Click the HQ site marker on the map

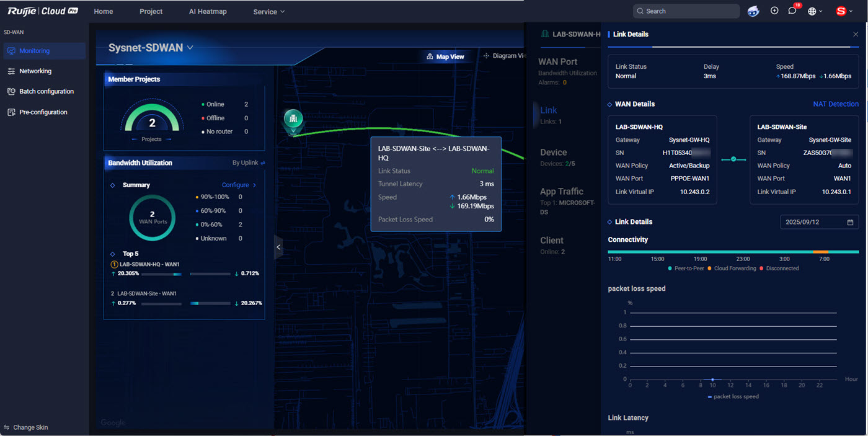tap(293, 120)
